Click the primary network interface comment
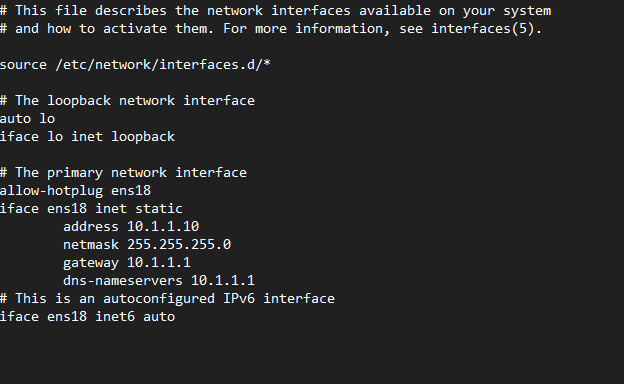Screen dimensions: 624x384 [123, 173]
